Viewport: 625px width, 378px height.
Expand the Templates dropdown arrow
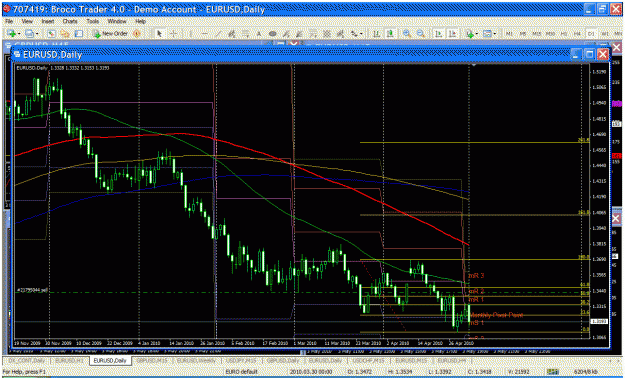tap(495, 34)
